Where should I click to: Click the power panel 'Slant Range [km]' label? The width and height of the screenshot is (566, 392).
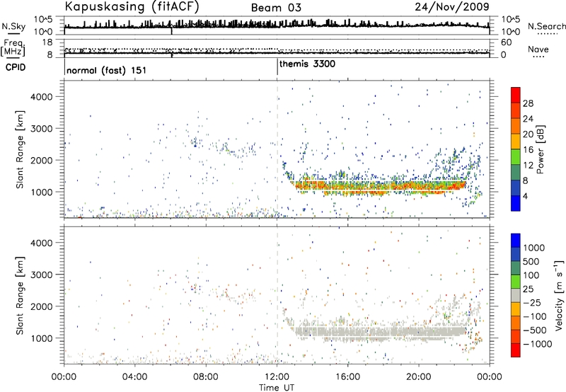pos(20,149)
